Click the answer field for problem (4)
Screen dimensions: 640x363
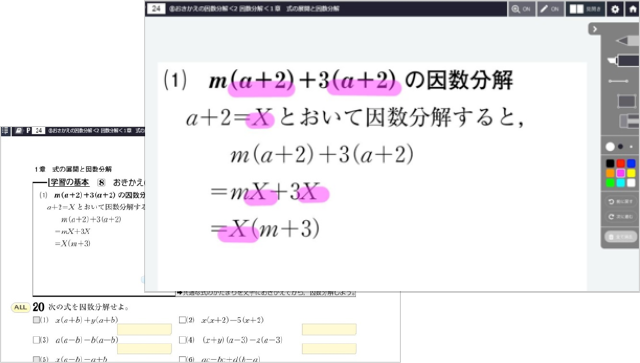click(x=329, y=349)
